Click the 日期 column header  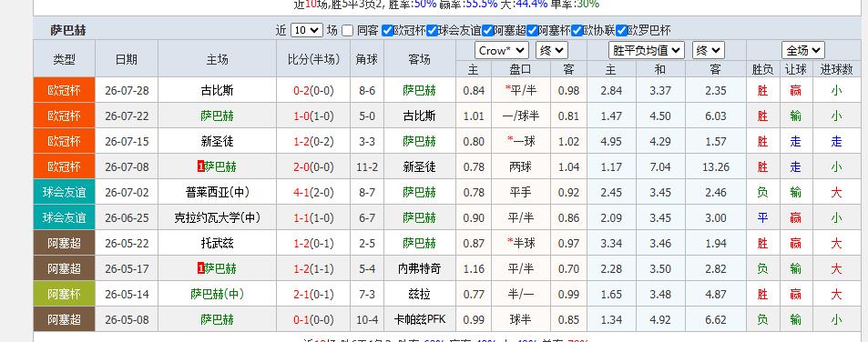[127, 59]
